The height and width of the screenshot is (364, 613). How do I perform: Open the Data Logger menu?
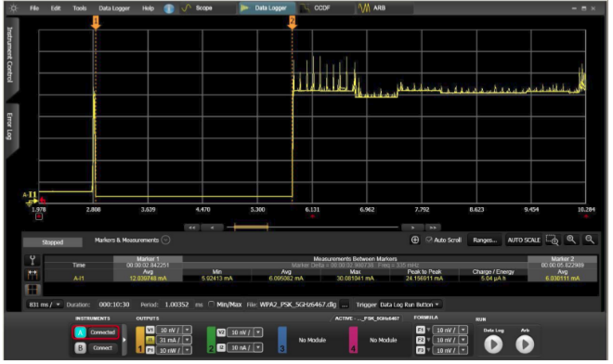114,8
